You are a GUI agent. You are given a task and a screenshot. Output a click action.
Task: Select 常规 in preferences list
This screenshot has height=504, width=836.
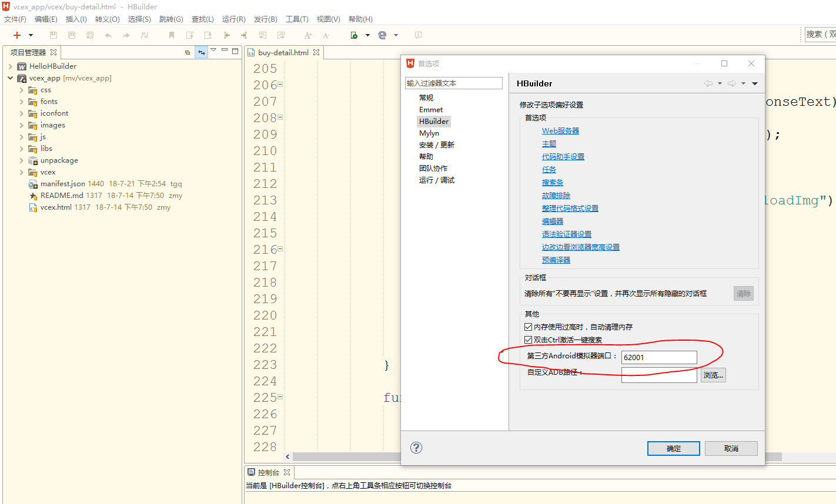(426, 98)
